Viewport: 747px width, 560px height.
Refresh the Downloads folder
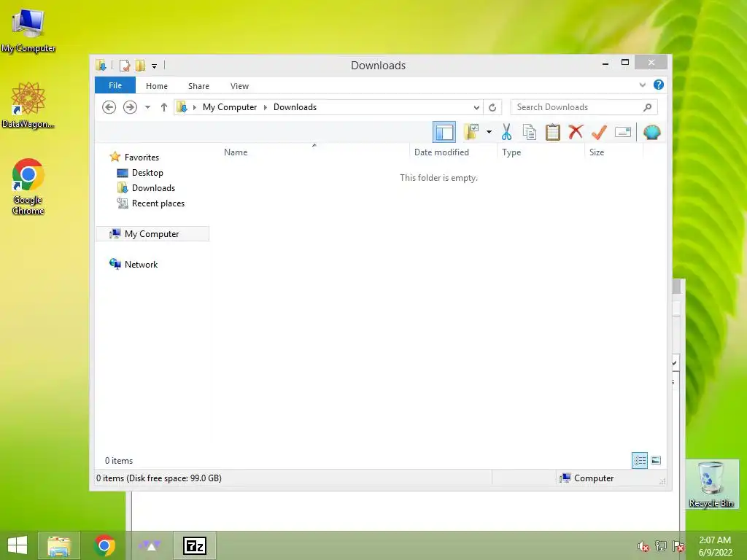point(492,107)
